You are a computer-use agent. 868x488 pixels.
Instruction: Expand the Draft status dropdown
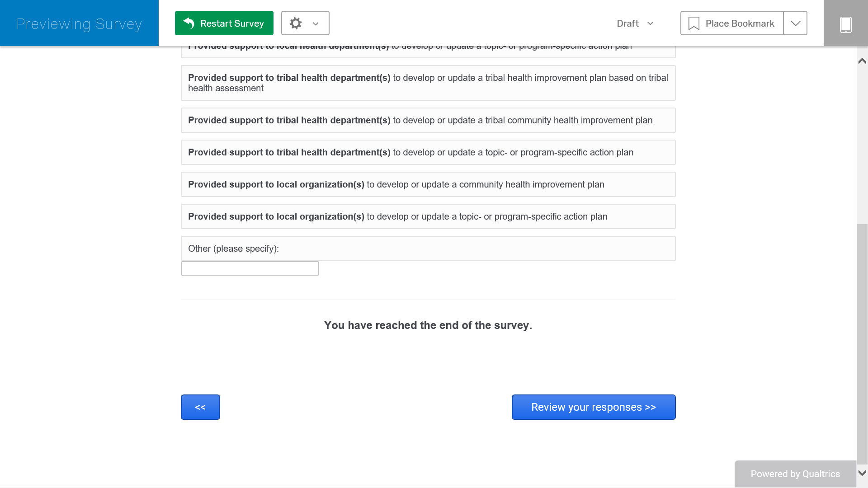pyautogui.click(x=635, y=23)
